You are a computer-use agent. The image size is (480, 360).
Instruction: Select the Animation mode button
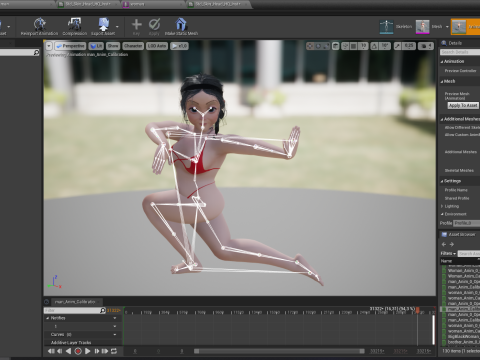tap(466, 27)
